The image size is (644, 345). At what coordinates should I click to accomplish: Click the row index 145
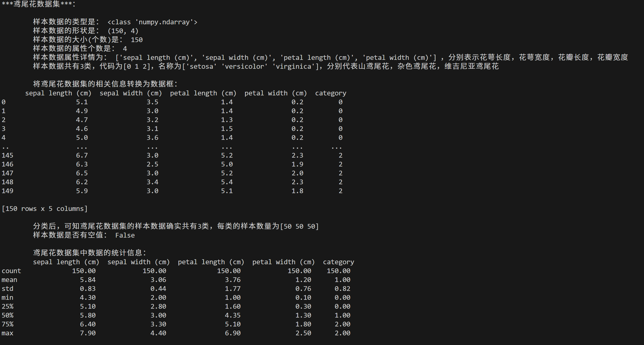click(x=7, y=156)
